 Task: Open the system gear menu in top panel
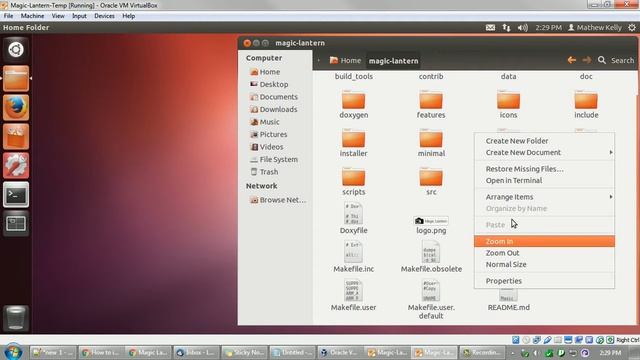point(632,27)
